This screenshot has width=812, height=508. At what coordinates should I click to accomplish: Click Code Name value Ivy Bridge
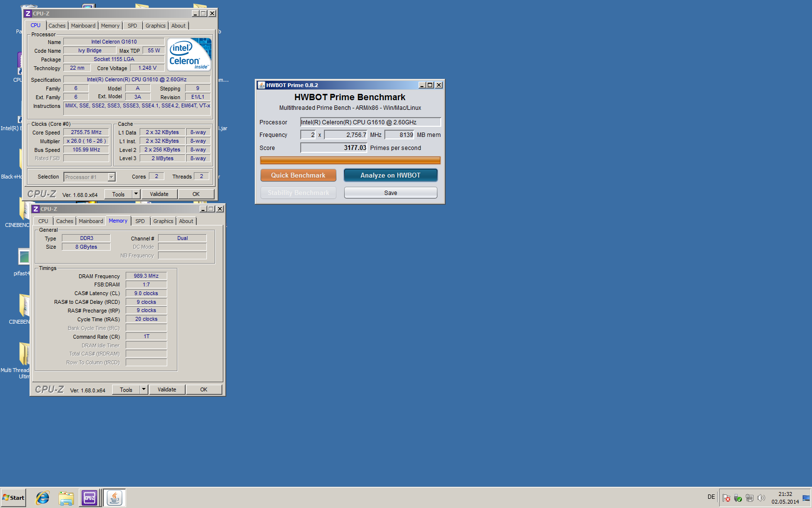(90, 50)
